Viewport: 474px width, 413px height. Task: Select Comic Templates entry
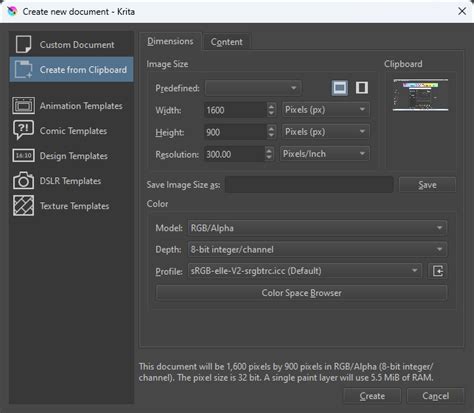click(x=71, y=131)
